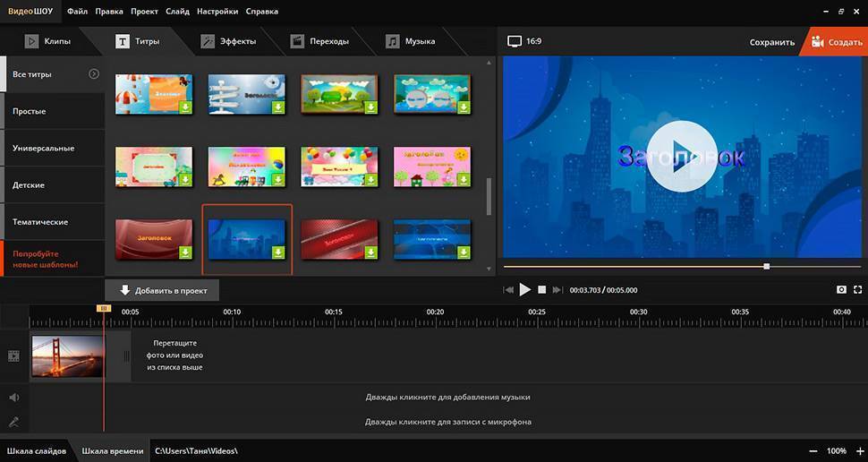Click the microphone icon on the recording track
This screenshot has width=868, height=462.
(13, 422)
